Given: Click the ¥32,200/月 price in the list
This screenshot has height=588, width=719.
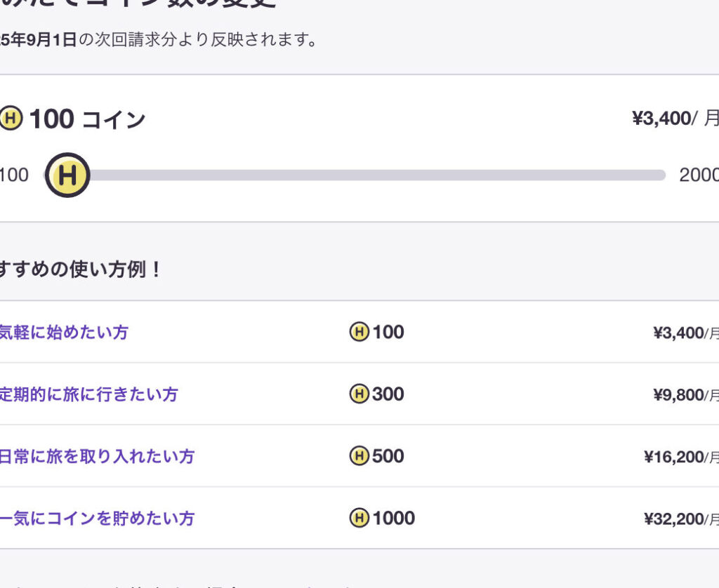Looking at the screenshot, I should [x=680, y=519].
